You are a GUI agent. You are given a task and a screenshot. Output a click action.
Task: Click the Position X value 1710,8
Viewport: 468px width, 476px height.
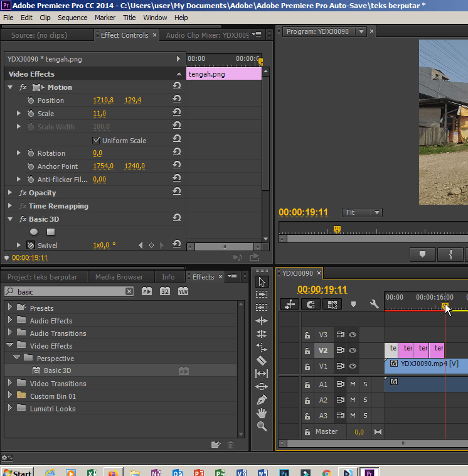(x=103, y=100)
